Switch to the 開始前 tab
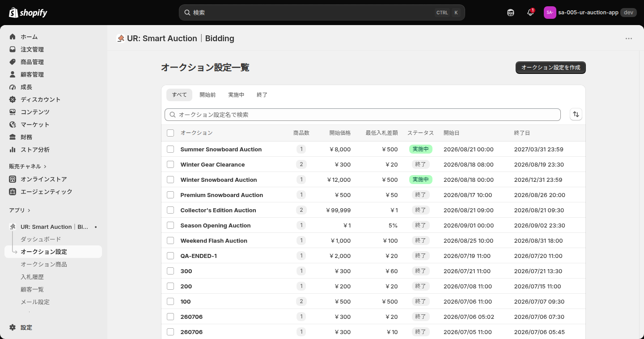This screenshot has height=339, width=644. coord(208,95)
